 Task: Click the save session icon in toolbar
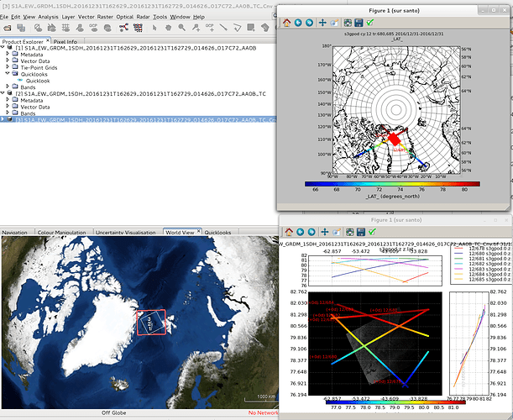click(21, 29)
